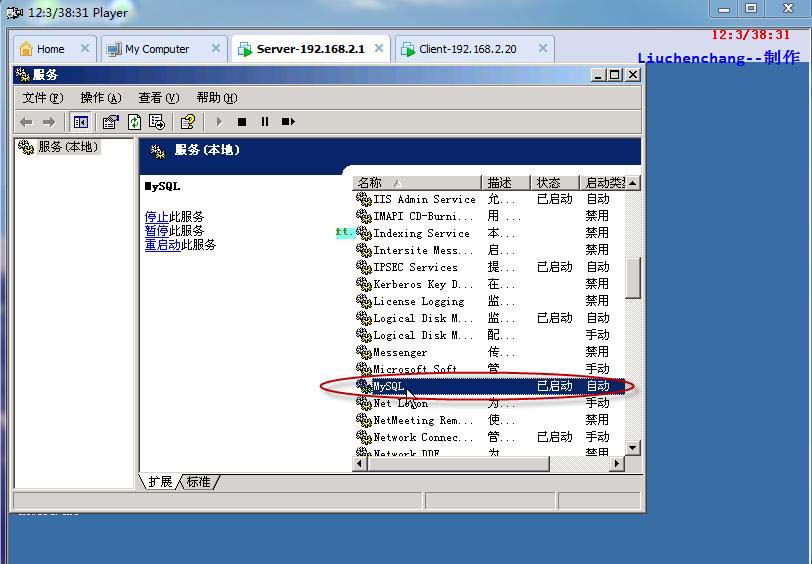Select the MySQL service row
The image size is (812, 564).
point(489,386)
